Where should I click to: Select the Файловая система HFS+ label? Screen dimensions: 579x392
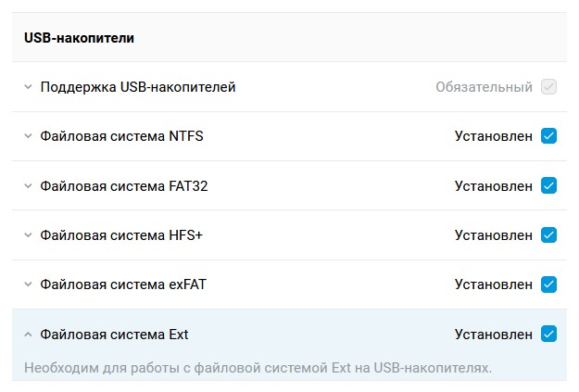pos(121,234)
